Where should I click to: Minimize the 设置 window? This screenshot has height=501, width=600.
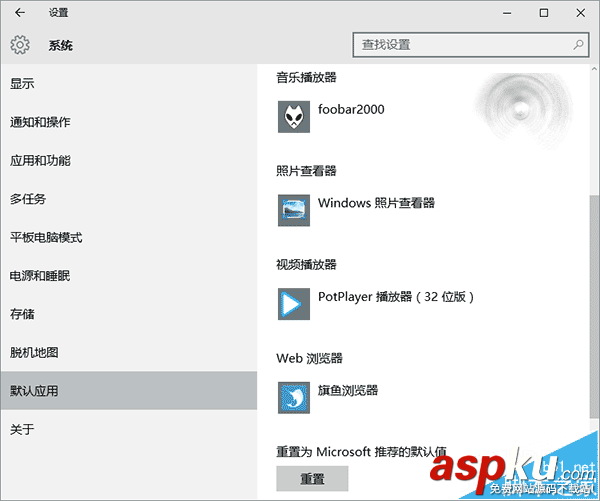[507, 13]
